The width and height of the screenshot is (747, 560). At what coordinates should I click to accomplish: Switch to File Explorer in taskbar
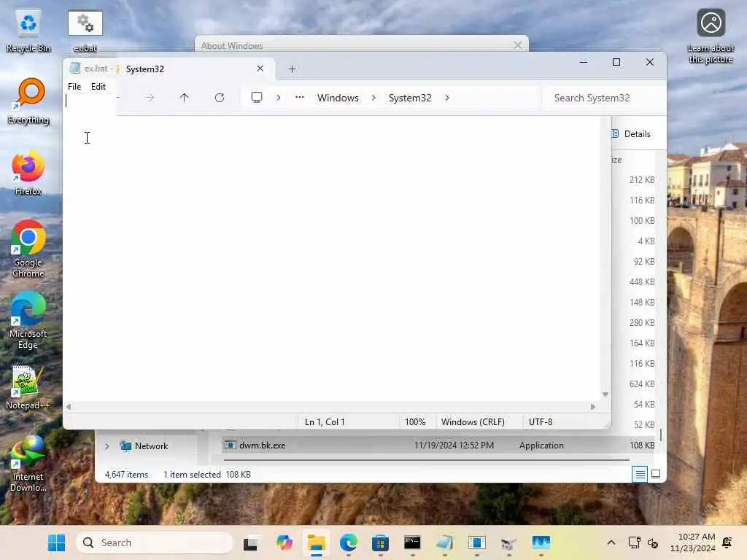[317, 542]
